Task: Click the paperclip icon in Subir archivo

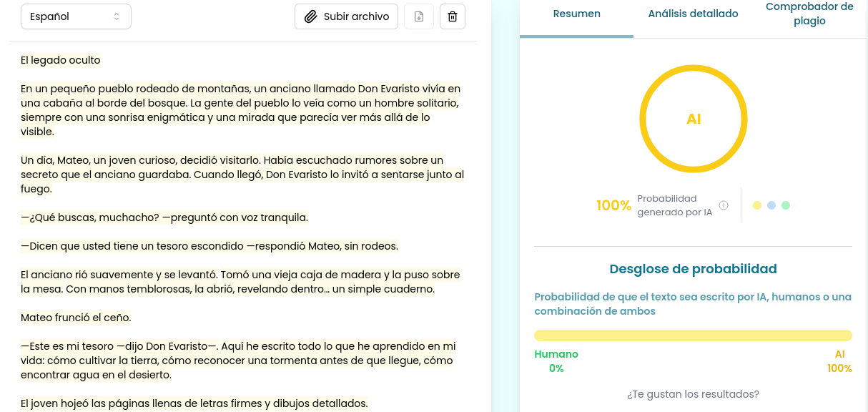Action: pyautogui.click(x=310, y=16)
